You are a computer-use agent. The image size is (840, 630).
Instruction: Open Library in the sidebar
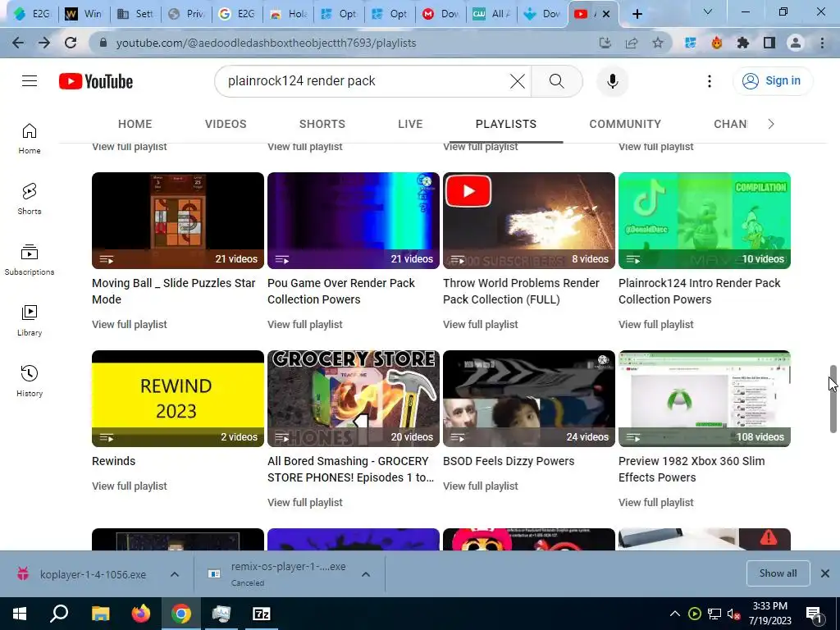coord(30,321)
